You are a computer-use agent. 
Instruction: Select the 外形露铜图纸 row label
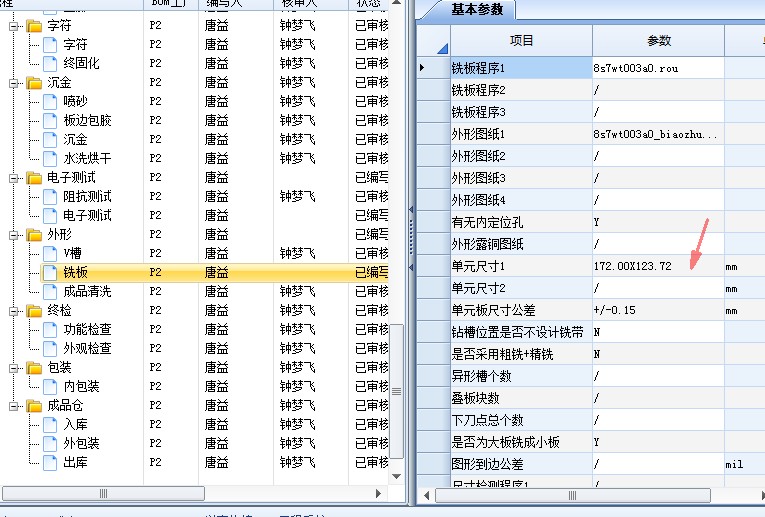coord(487,244)
